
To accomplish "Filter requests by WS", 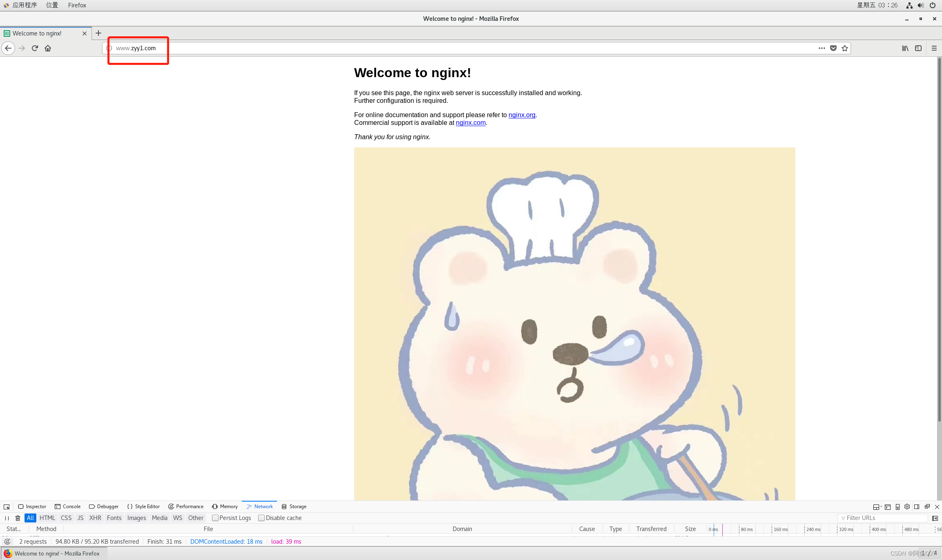I will tap(178, 518).
